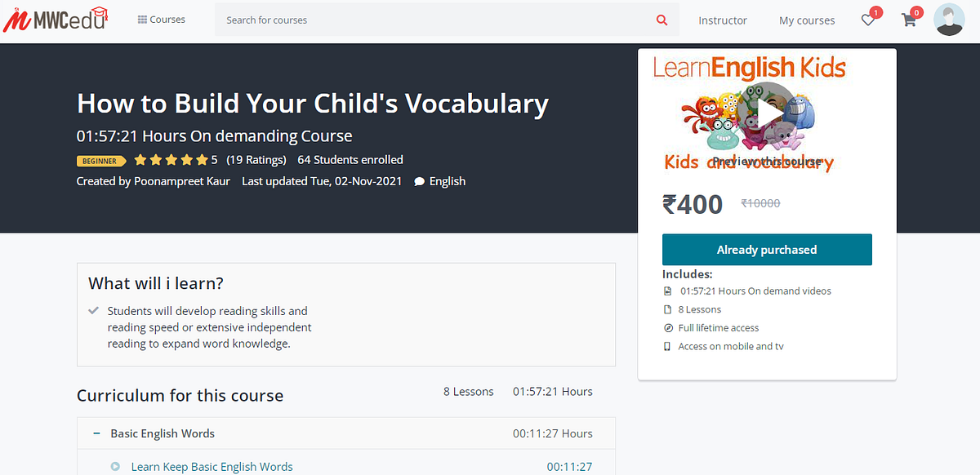Image resolution: width=980 pixels, height=475 pixels.
Task: Click the search magnifier icon
Action: point(661,20)
